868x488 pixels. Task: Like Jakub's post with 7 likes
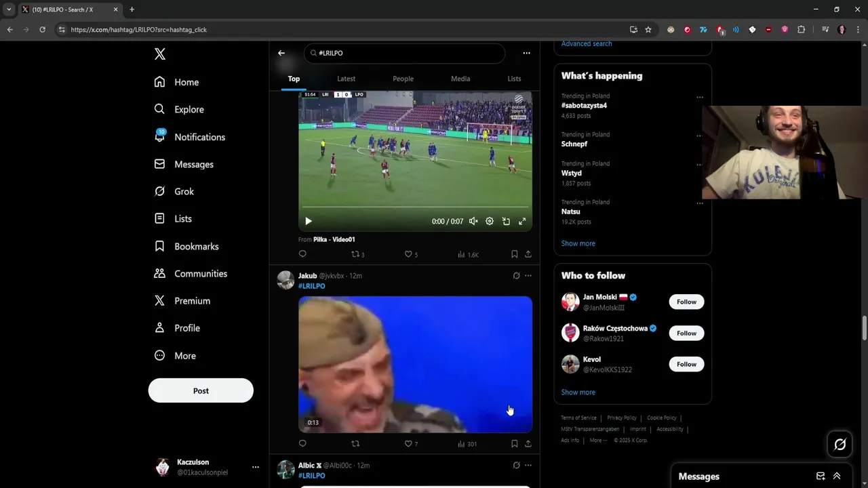(411, 444)
